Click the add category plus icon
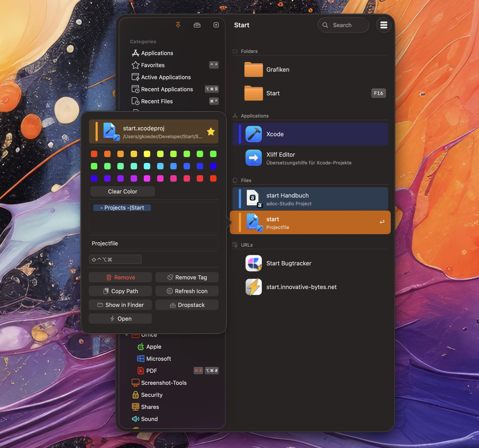This screenshot has width=479, height=448. (216, 25)
